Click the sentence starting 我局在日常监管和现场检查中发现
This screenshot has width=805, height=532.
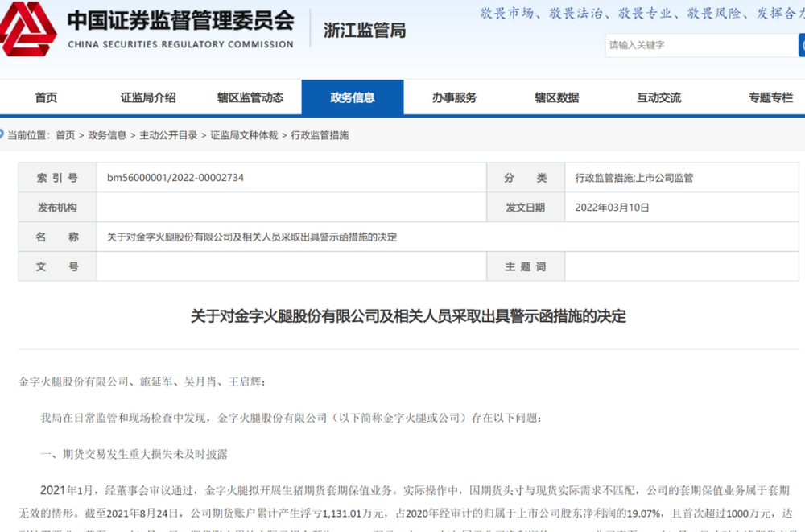pyautogui.click(x=291, y=418)
